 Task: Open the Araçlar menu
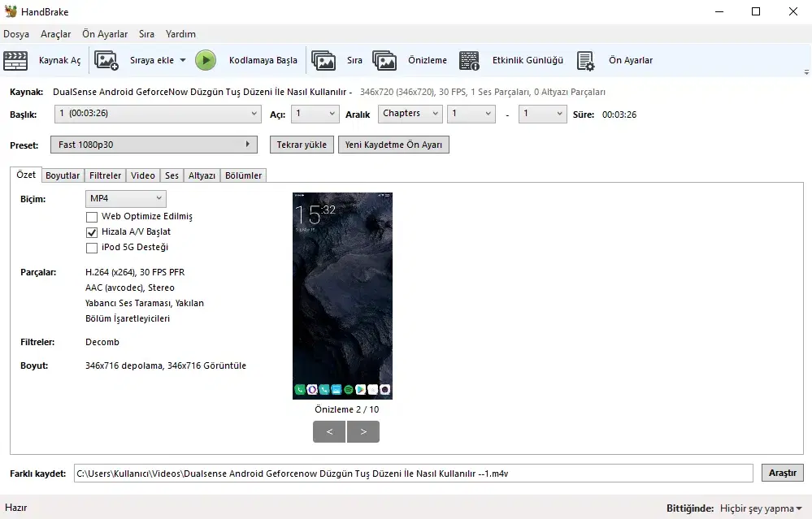tap(55, 34)
